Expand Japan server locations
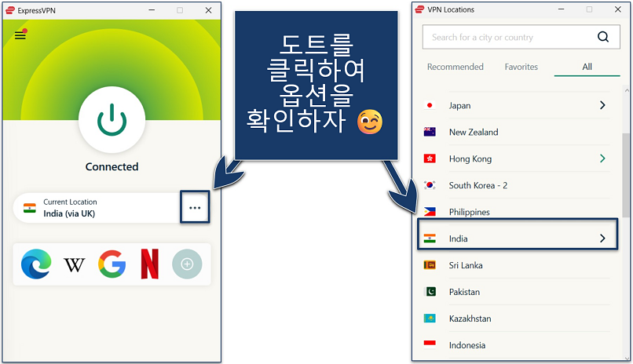 tap(602, 105)
